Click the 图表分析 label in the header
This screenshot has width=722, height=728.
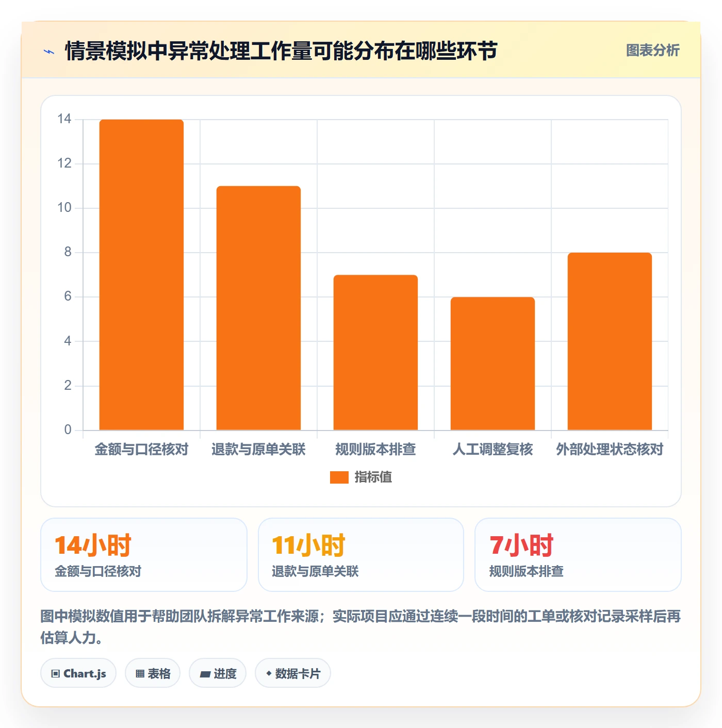(652, 51)
